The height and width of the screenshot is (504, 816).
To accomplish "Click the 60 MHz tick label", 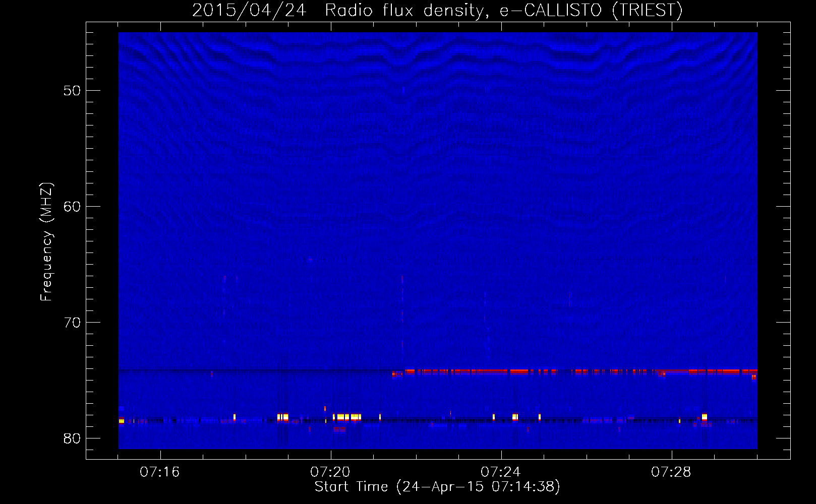I will point(72,207).
